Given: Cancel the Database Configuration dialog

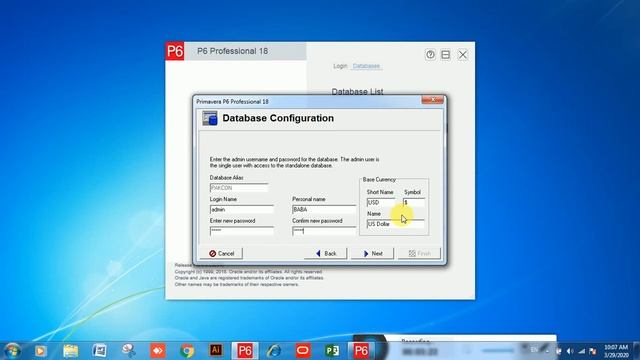Looking at the screenshot, I should 221,253.
